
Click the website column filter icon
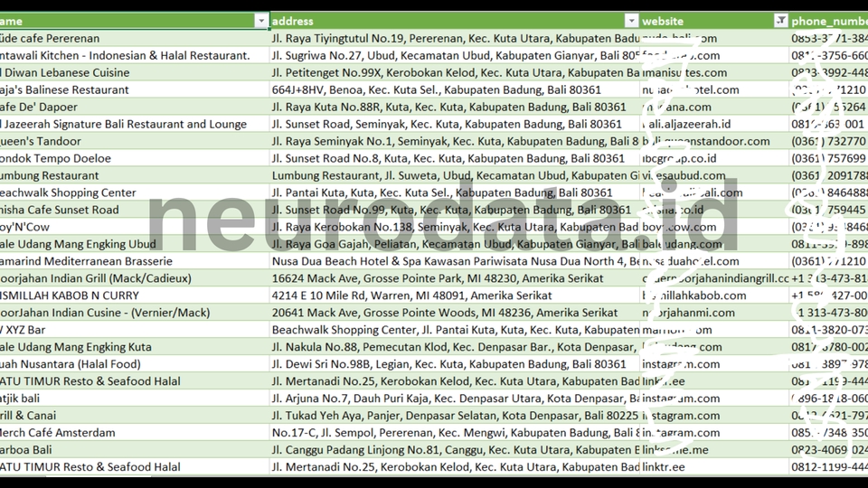(780, 21)
